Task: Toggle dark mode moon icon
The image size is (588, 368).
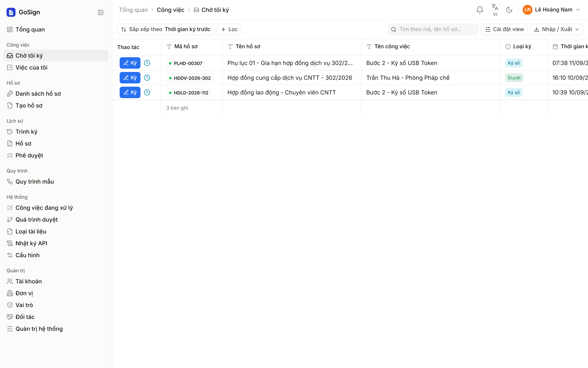Action: point(509,10)
